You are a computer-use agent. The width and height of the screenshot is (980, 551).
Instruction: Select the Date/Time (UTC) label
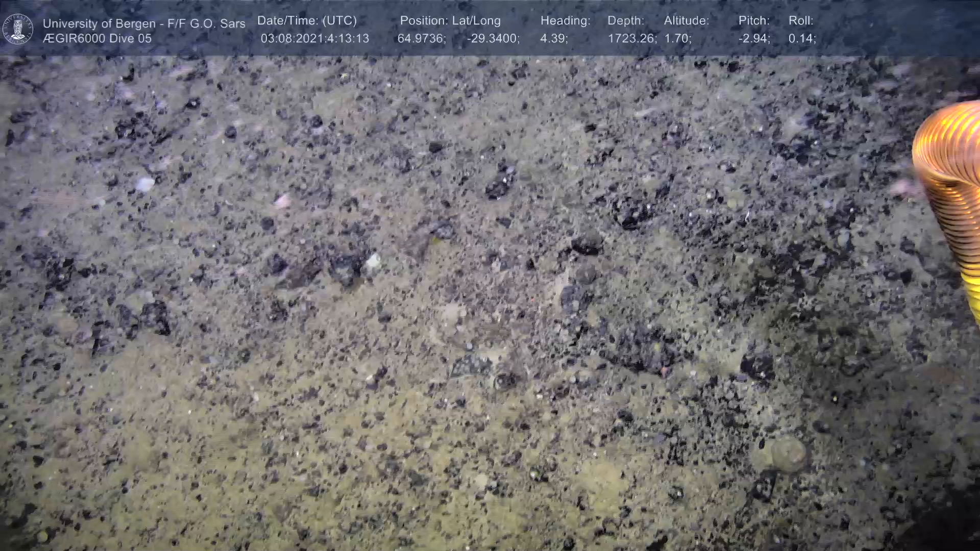(x=307, y=21)
